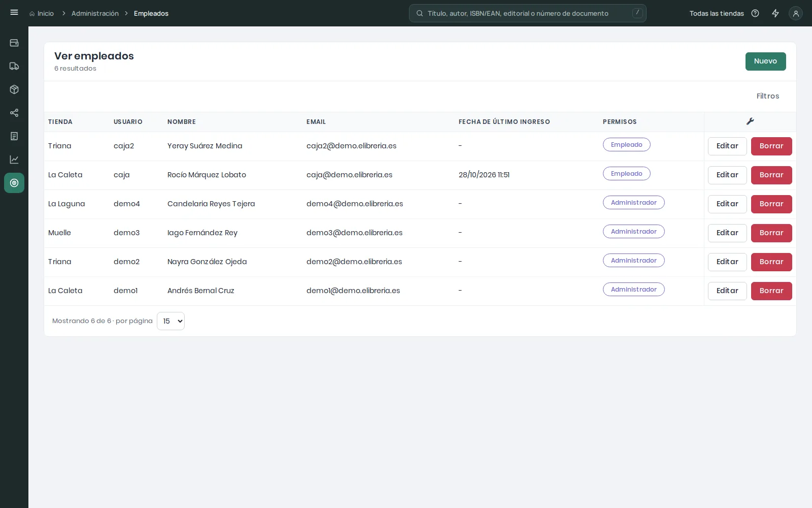The height and width of the screenshot is (508, 812).
Task: Open the delivery truck sidebar section
Action: point(14,66)
